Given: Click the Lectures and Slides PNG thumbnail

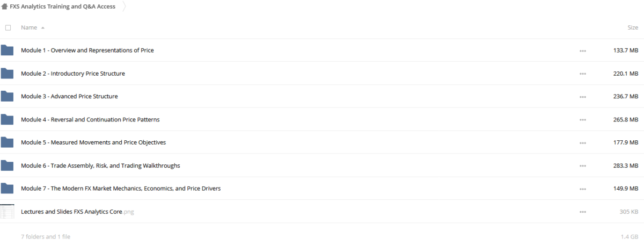Looking at the screenshot, I should pyautogui.click(x=7, y=212).
